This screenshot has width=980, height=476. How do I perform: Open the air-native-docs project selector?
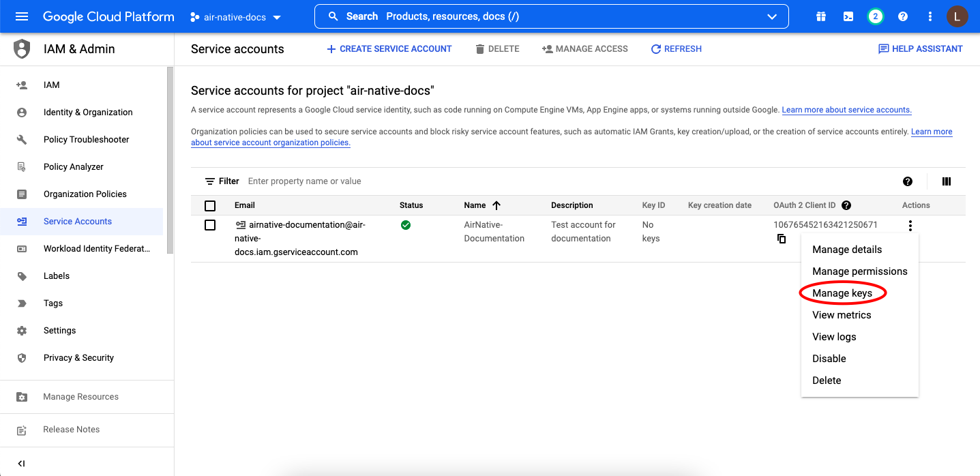click(235, 17)
